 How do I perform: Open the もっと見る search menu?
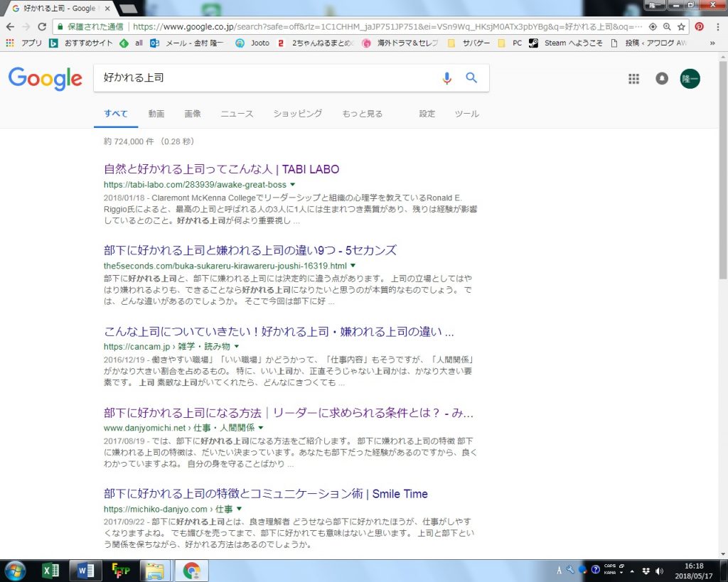[x=362, y=114]
